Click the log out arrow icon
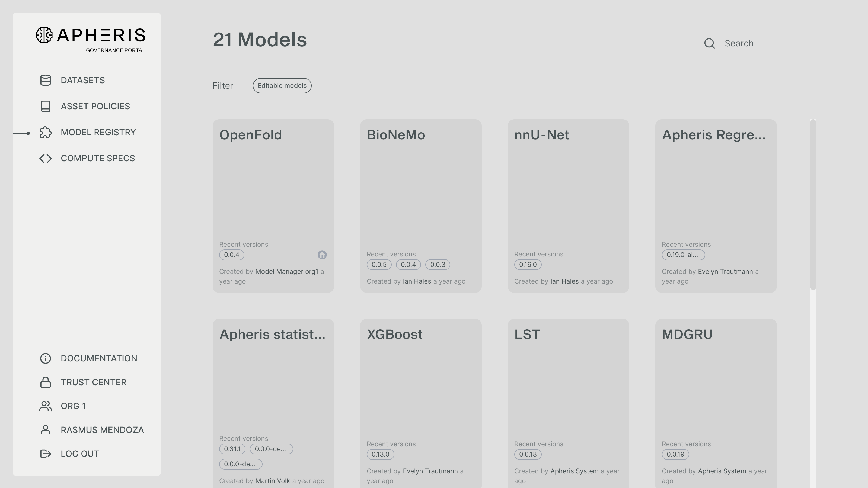868x488 pixels. click(46, 454)
